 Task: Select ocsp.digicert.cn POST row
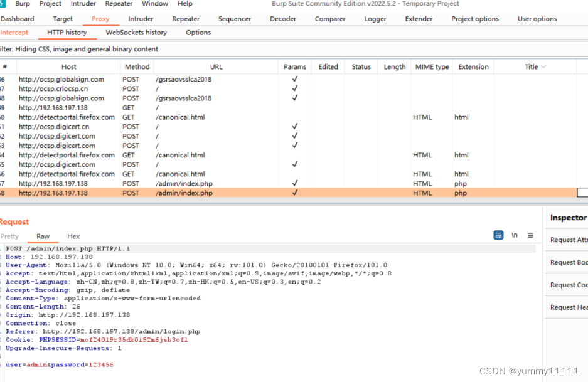288,127
